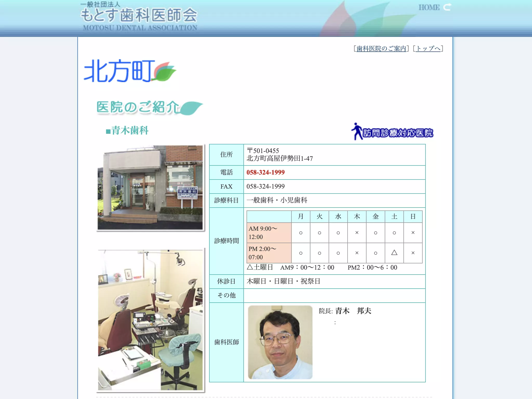Image resolution: width=532 pixels, height=399 pixels.
Task: Click the 住所 row label
Action: point(227,155)
